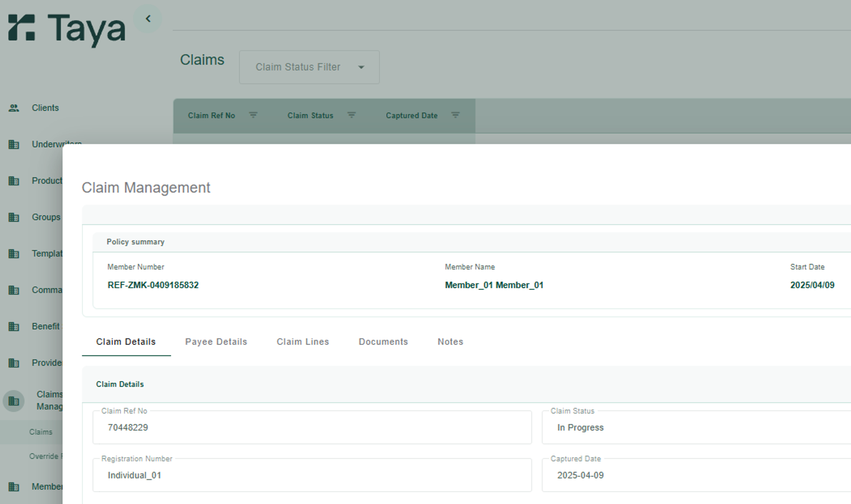Viewport: 851px width, 504px height.
Task: Go to the Notes tab
Action: pos(450,342)
